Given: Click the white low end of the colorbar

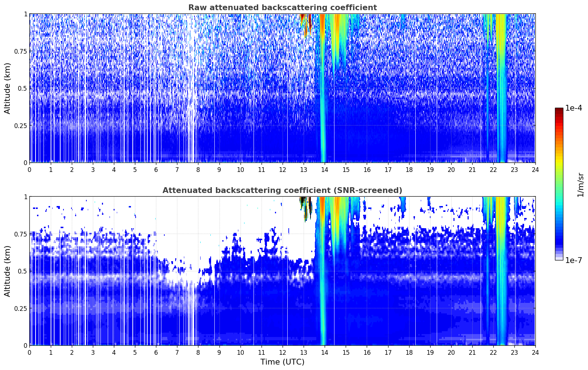Looking at the screenshot, I should (559, 258).
